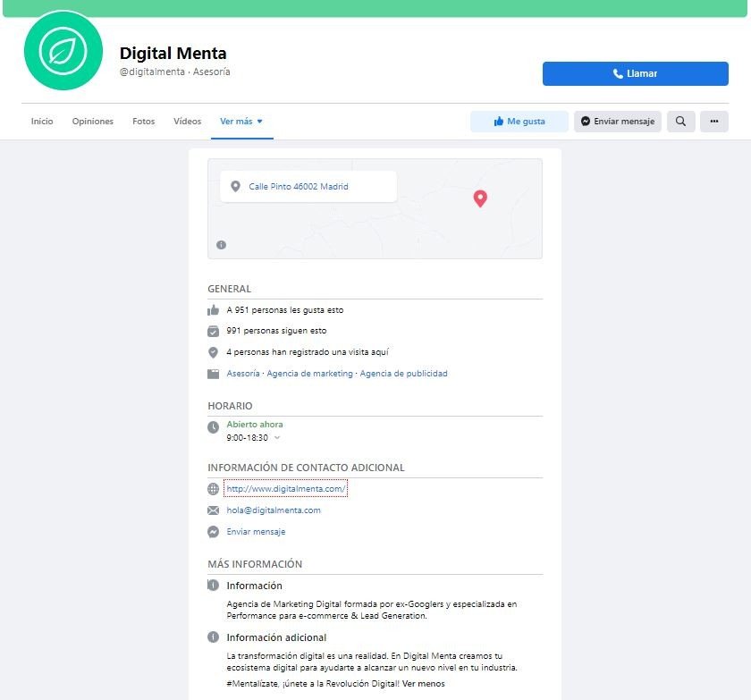Click the 991 personas siguen esto text

276,331
